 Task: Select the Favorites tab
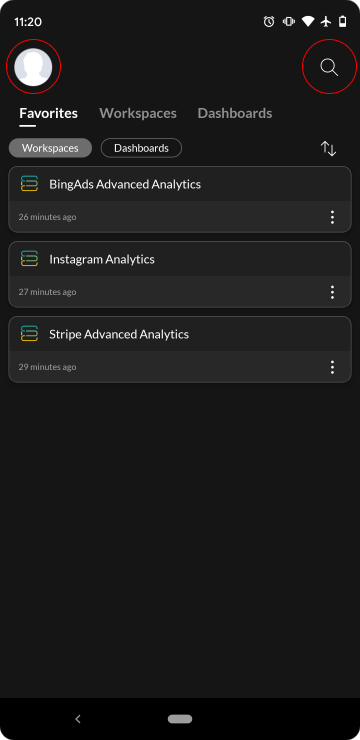[x=49, y=113]
